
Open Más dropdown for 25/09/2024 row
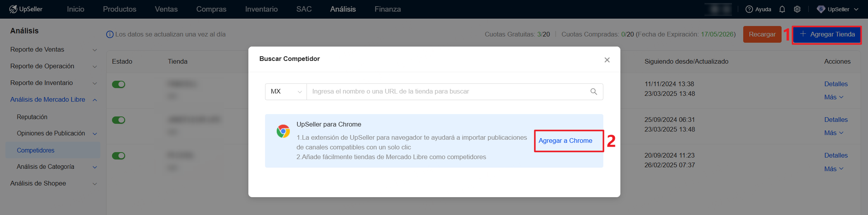[x=834, y=133]
